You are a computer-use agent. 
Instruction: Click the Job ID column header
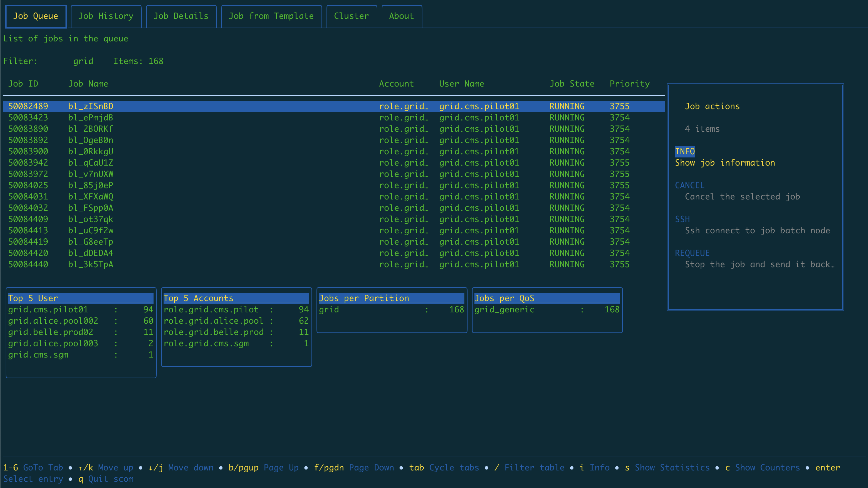23,84
